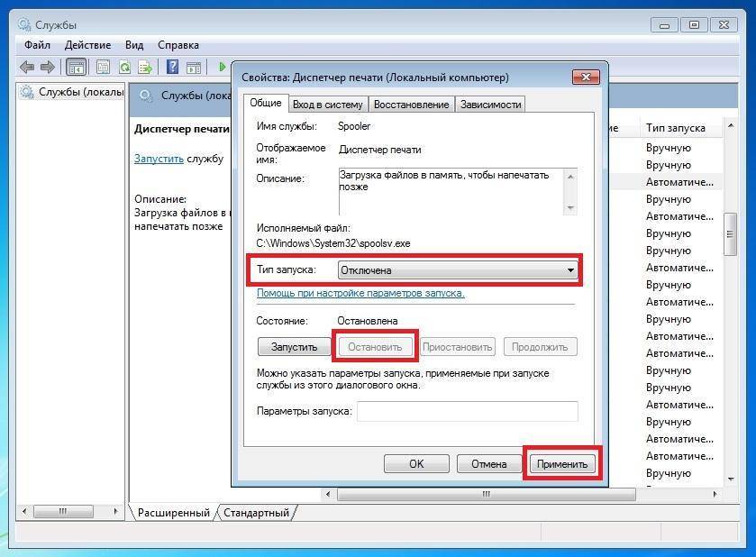Click the Export list toolbar icon
This screenshot has height=557, width=756.
145,67
